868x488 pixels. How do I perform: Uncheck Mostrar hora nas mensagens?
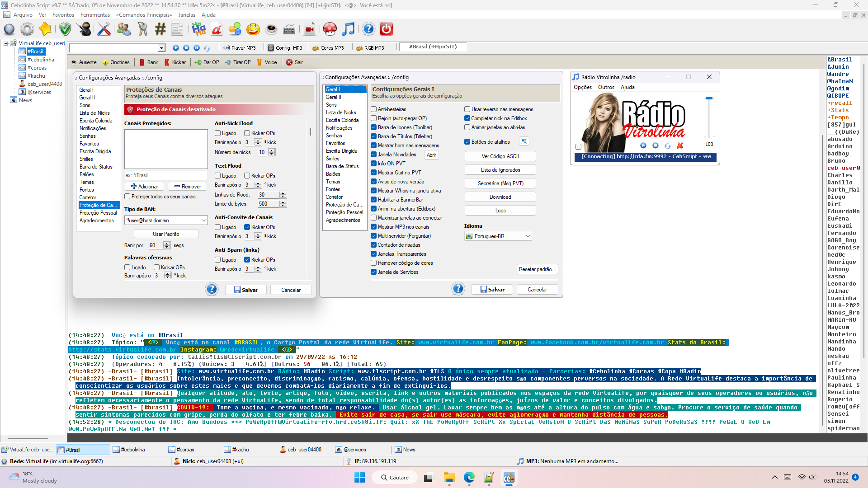coord(374,145)
